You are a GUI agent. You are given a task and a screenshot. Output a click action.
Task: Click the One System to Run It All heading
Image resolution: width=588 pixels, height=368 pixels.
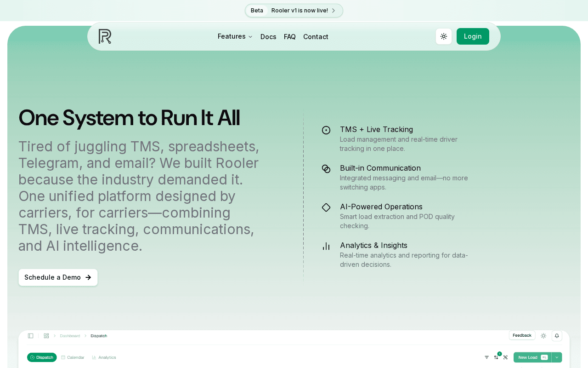coord(129,118)
